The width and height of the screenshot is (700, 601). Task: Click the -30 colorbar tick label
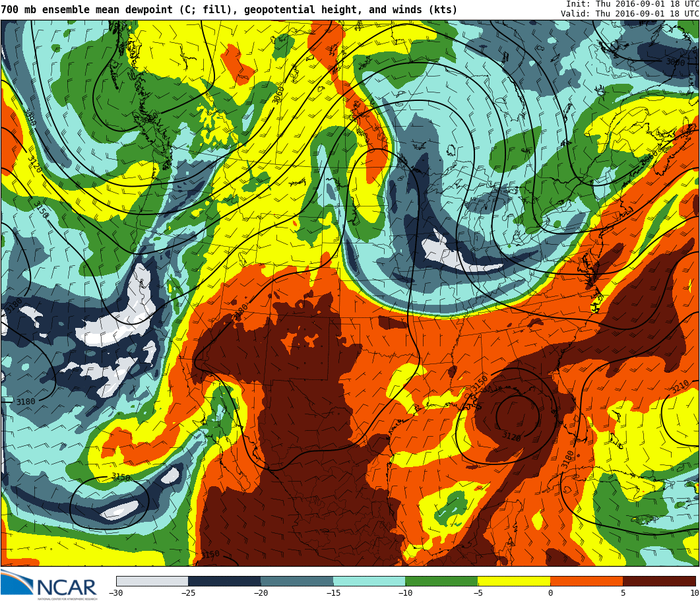[117, 593]
